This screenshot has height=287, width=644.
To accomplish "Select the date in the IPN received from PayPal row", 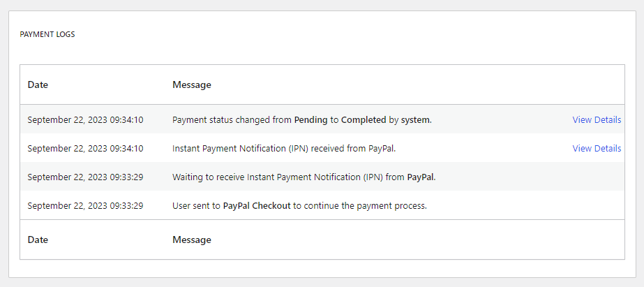I will tap(85, 149).
